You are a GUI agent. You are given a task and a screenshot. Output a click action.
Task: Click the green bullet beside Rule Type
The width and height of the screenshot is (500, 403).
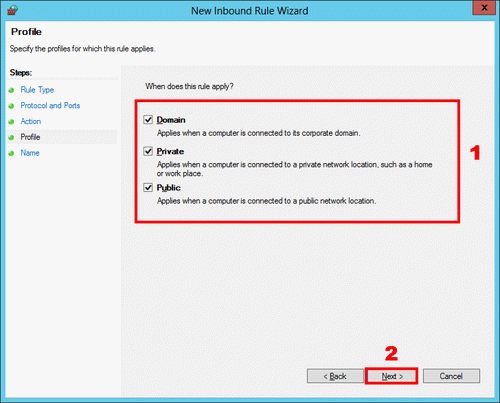tap(11, 90)
